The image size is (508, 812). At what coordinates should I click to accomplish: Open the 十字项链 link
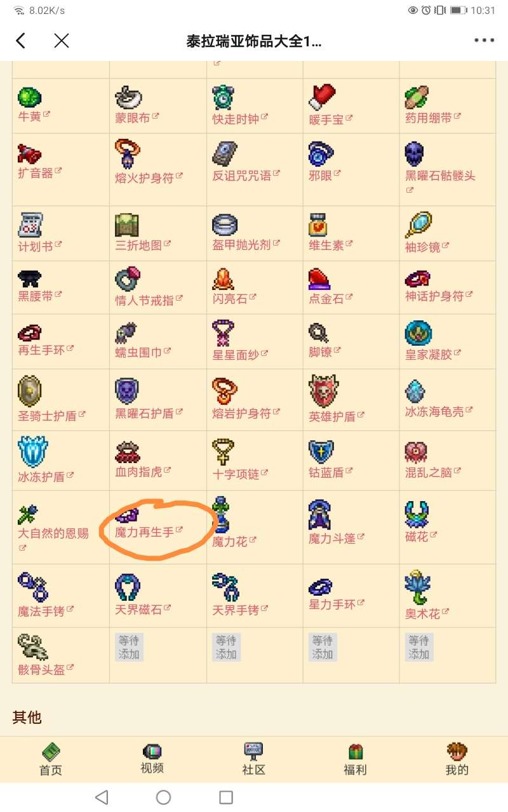(x=236, y=473)
